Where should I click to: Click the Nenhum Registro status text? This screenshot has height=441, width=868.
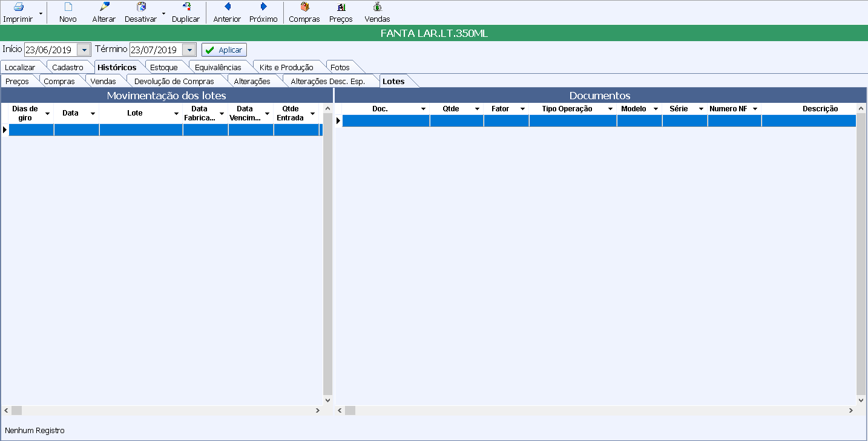click(35, 431)
